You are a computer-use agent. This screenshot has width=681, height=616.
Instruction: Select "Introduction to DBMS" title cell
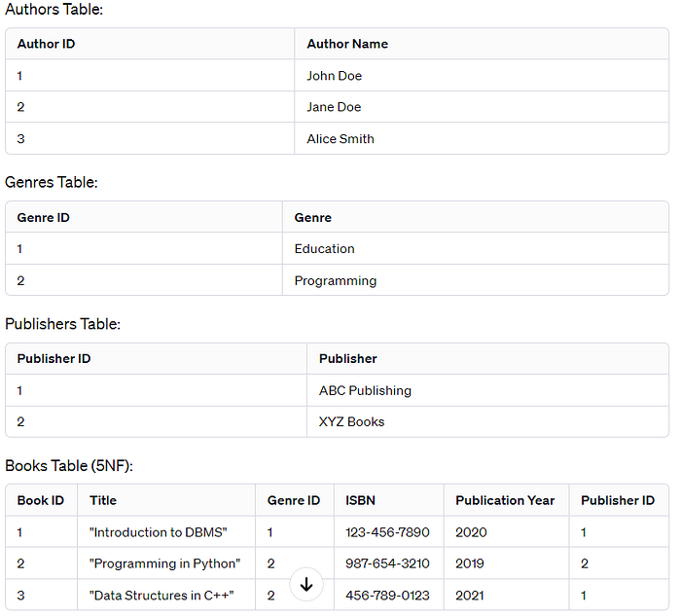[158, 532]
